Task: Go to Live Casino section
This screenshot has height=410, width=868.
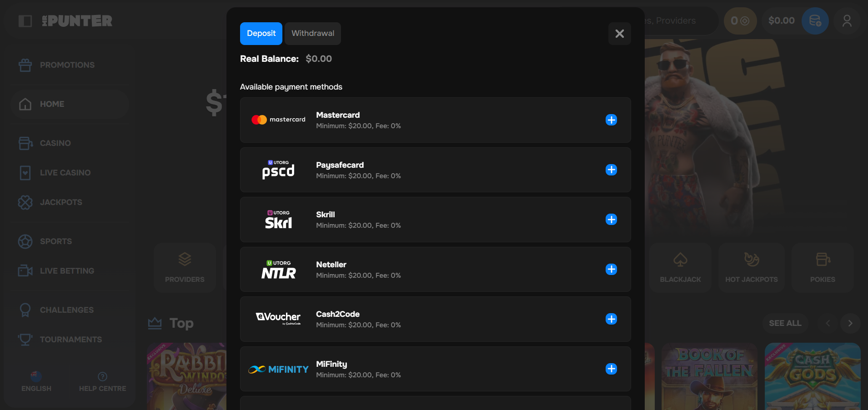Action: (x=65, y=173)
